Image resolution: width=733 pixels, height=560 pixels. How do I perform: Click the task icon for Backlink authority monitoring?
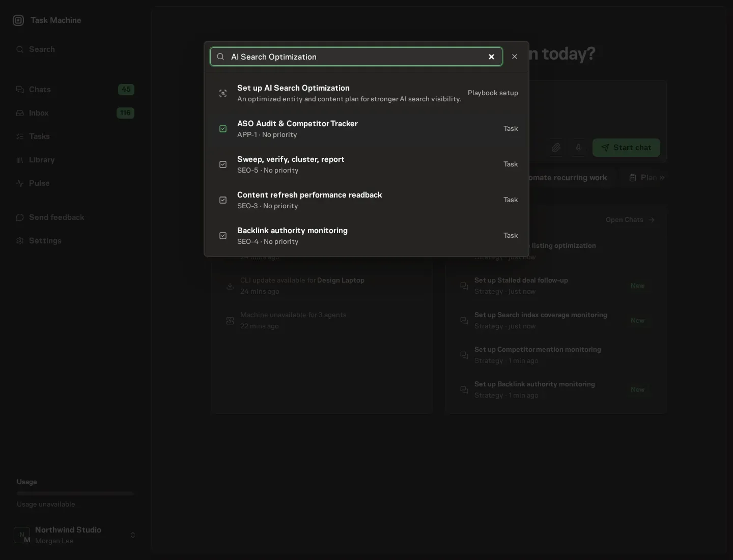(223, 236)
